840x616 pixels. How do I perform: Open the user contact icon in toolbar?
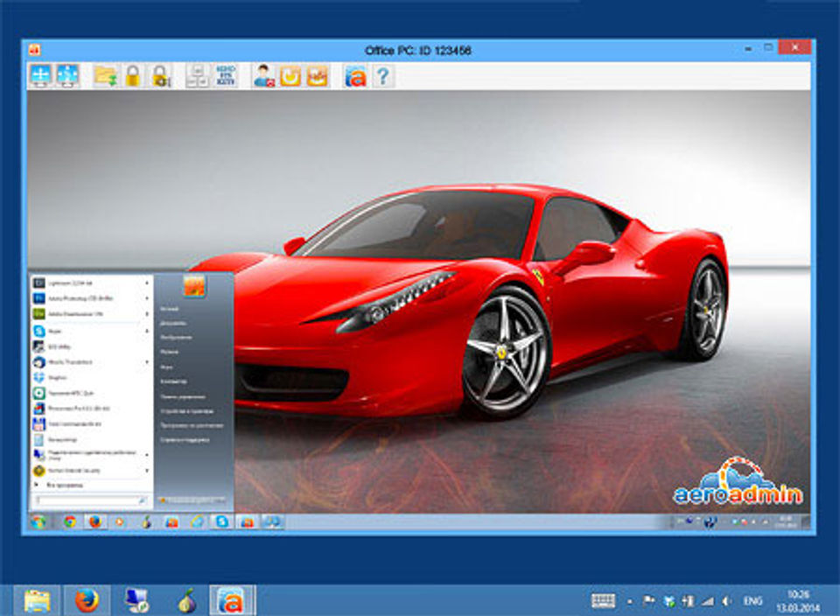tap(263, 75)
